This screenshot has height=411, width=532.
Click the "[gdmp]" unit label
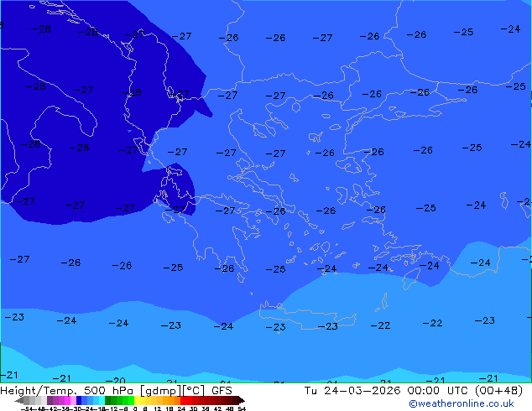coord(161,392)
